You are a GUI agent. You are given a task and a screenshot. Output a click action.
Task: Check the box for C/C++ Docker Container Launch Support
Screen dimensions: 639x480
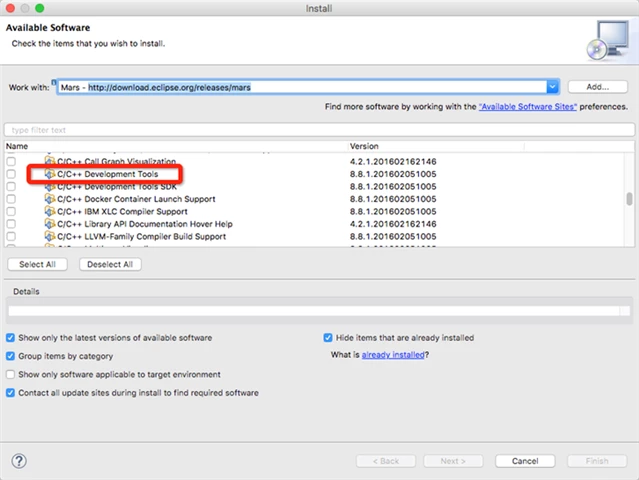pos(11,199)
